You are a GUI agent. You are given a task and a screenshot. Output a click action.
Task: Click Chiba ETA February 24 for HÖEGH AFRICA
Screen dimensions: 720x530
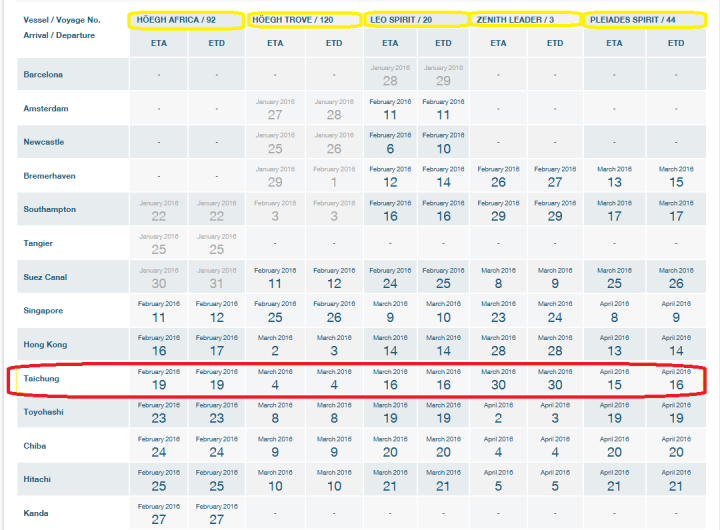click(159, 447)
